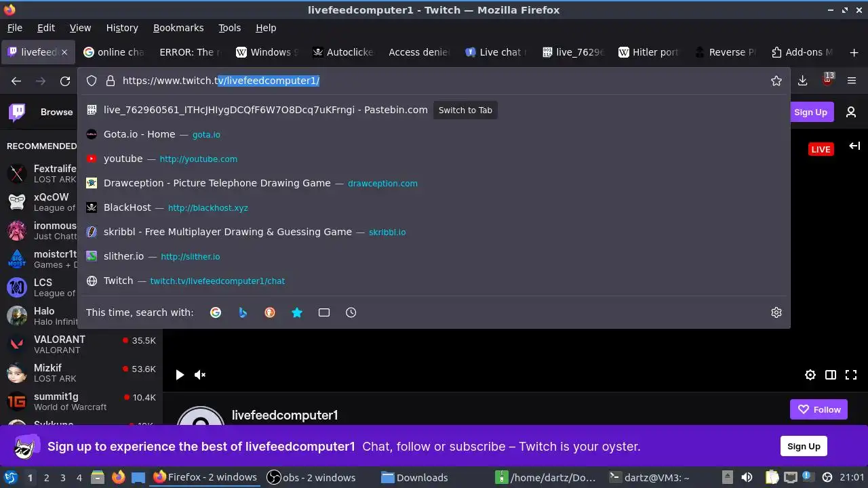Open the Help menu
This screenshot has height=488, width=868.
266,28
